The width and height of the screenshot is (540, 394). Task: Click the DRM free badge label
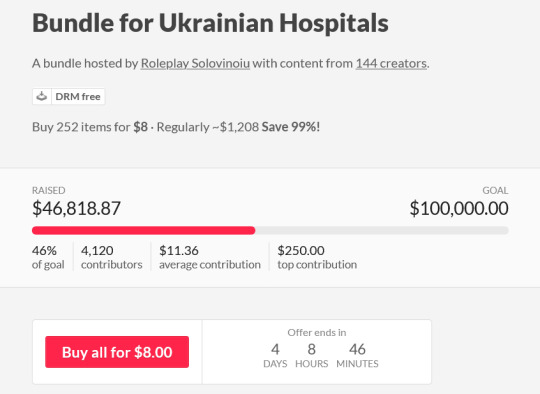(78, 97)
